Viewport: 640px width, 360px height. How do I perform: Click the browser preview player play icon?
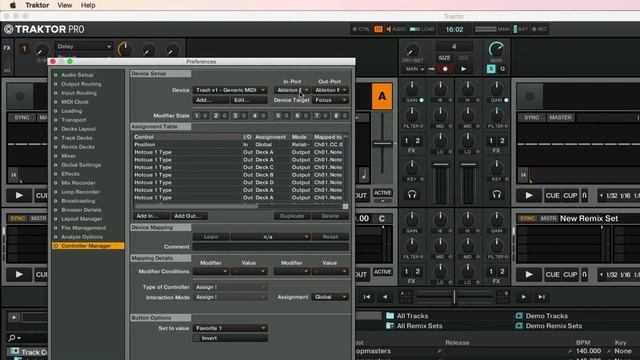tap(14, 317)
